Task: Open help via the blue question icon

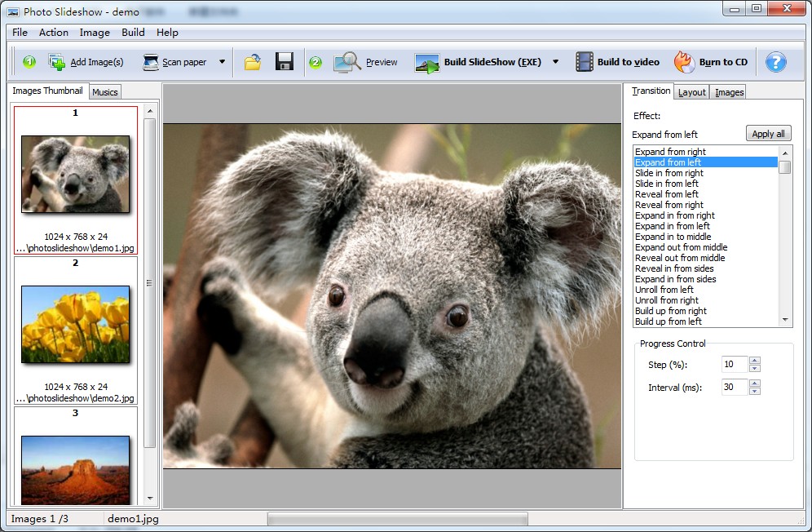Action: [x=776, y=62]
